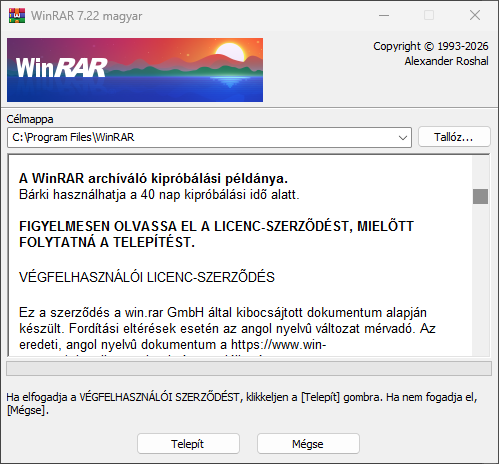This screenshot has height=464, width=499.
Task: Click the license text scrollbar thumb
Action: pyautogui.click(x=480, y=196)
